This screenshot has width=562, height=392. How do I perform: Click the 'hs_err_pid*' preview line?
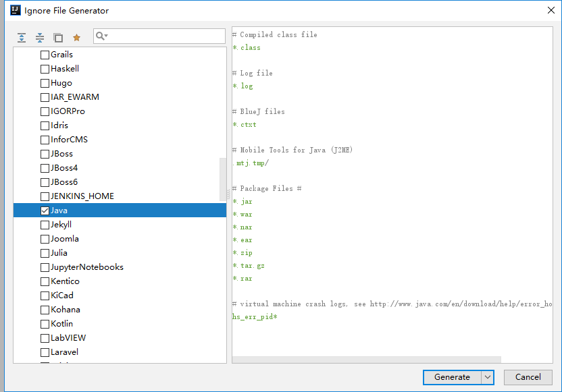tap(255, 317)
